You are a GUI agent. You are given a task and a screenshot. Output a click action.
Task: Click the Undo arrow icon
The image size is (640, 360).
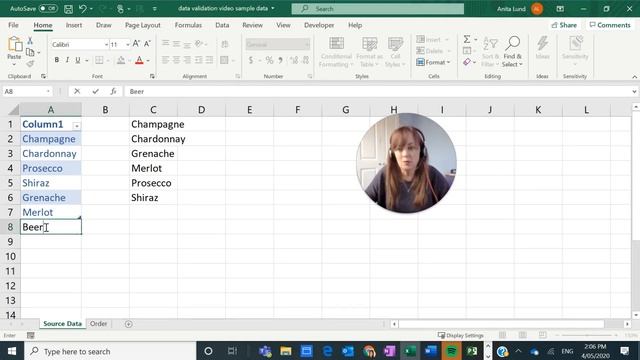tap(83, 9)
